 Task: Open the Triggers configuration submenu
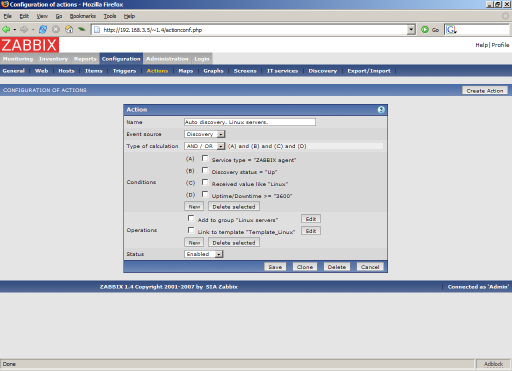pyautogui.click(x=124, y=71)
